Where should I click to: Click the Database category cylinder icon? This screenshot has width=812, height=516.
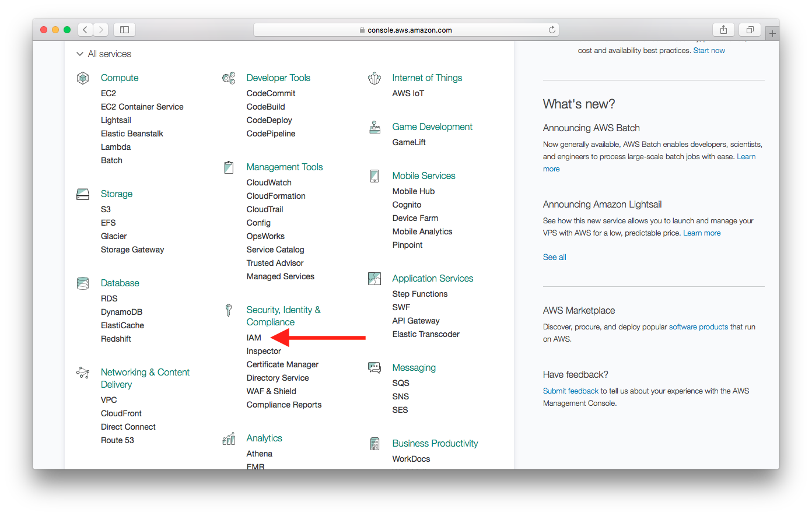pyautogui.click(x=83, y=283)
